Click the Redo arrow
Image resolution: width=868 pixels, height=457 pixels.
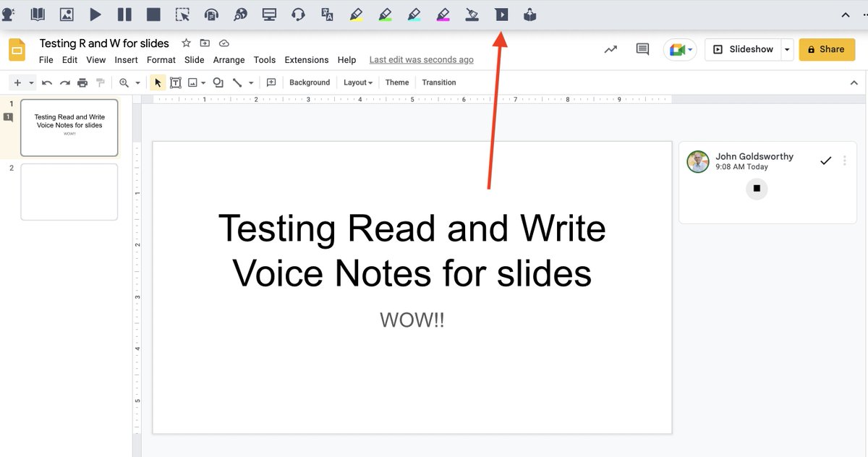(65, 82)
